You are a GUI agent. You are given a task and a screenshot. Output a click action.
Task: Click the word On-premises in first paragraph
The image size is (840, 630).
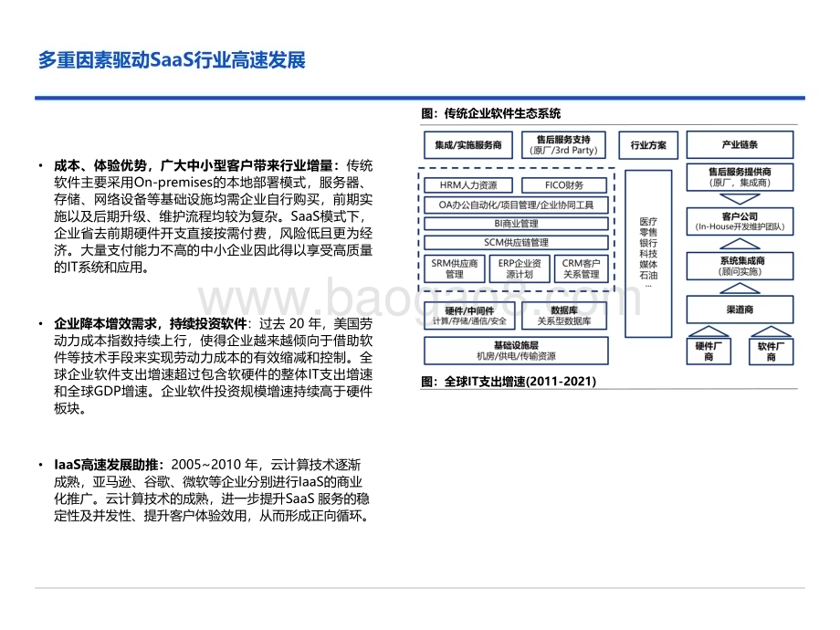tap(173, 183)
